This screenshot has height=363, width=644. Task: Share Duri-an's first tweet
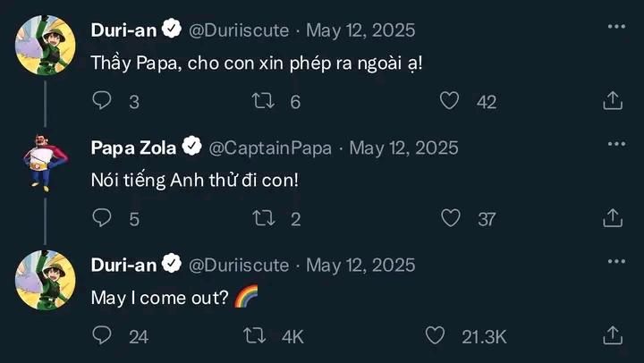pos(613,101)
